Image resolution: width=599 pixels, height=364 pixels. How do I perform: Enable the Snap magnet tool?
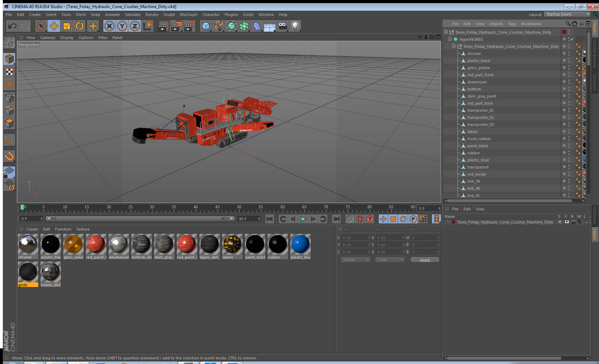coord(9,156)
